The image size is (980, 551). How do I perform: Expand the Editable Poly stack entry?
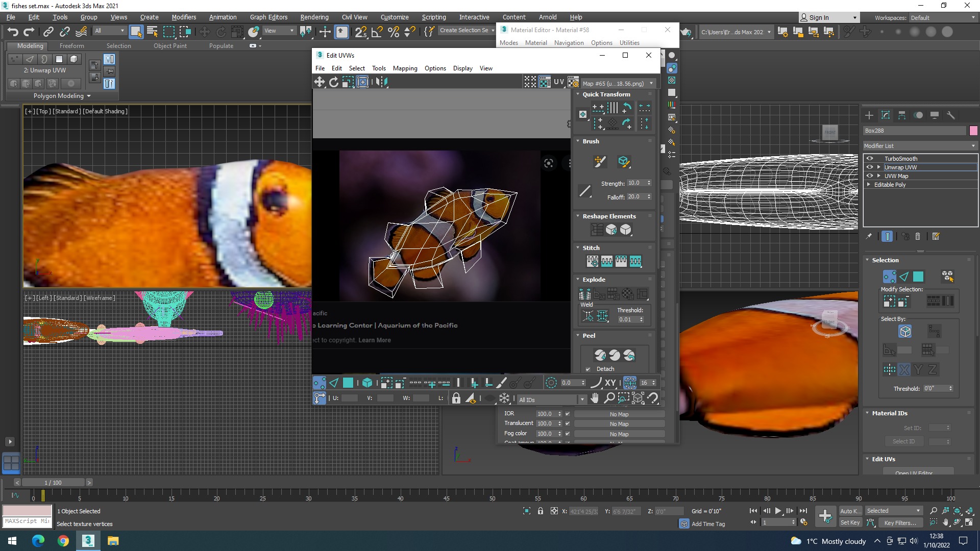[869, 185]
